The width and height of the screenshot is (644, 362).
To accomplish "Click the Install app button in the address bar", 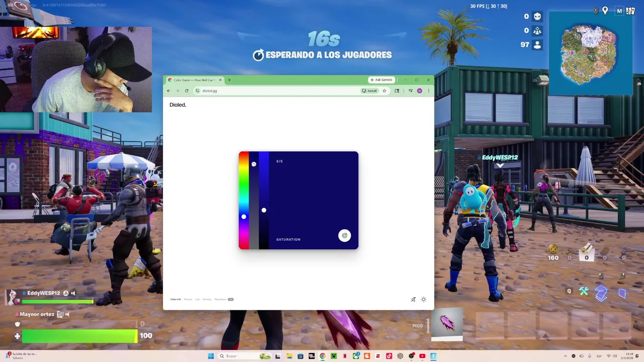I will tap(370, 90).
